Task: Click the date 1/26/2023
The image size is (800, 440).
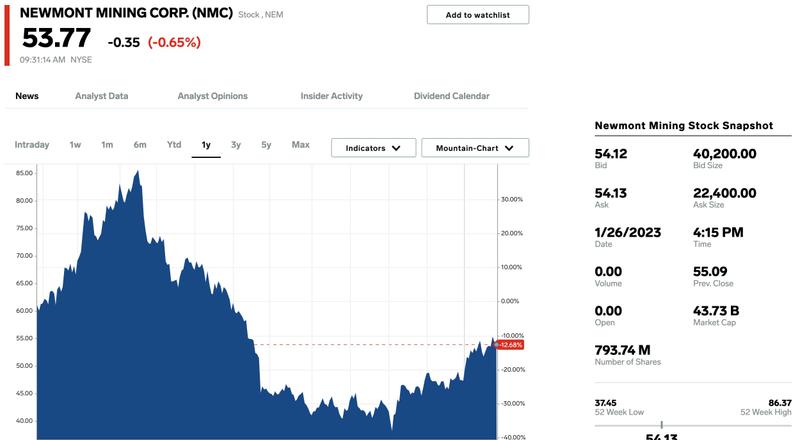Action: (628, 232)
